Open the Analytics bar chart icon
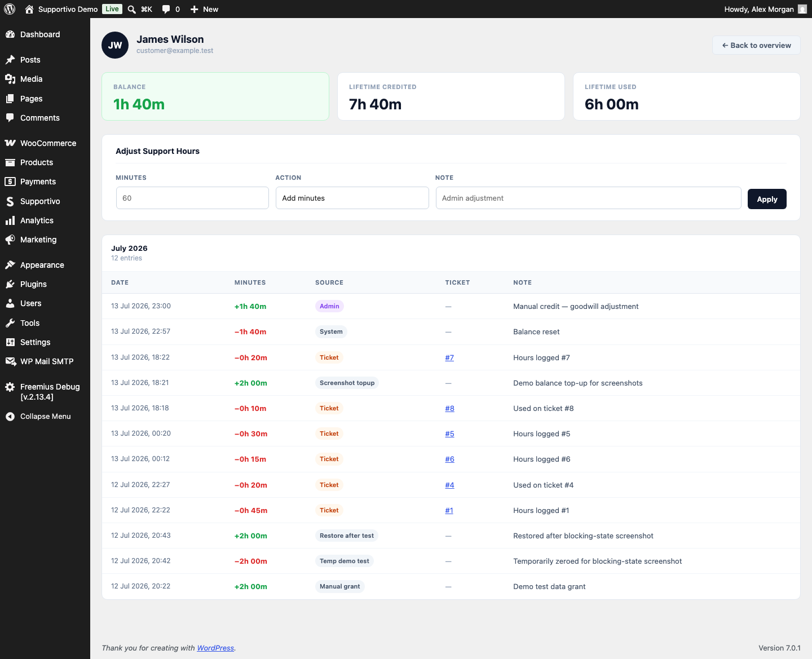Viewport: 812px width, 659px height. [x=10, y=220]
